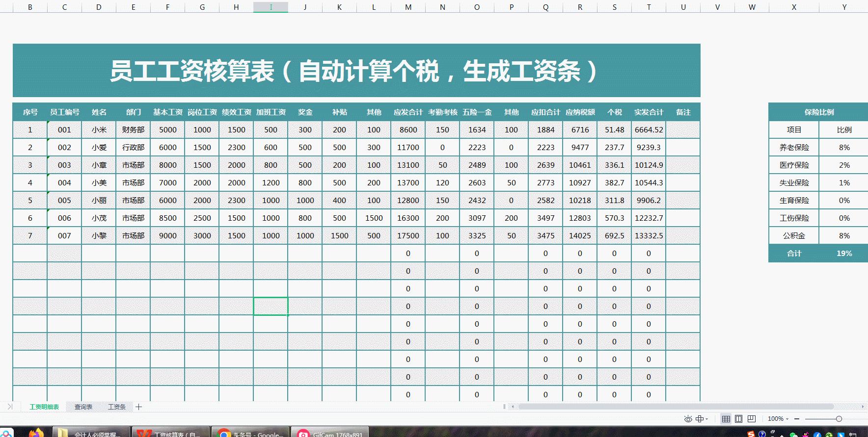The height and width of the screenshot is (437, 868).
Task: Select the green-outlined empty cell
Action: pyautogui.click(x=271, y=307)
